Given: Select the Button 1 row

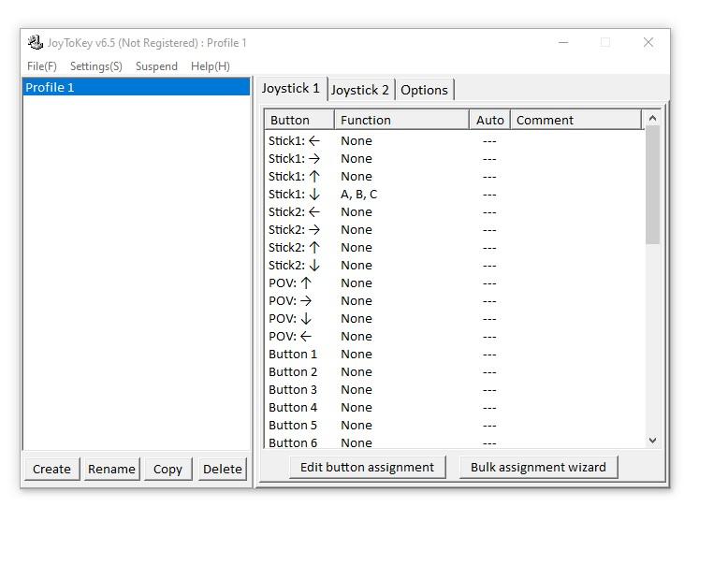Looking at the screenshot, I should click(455, 354).
